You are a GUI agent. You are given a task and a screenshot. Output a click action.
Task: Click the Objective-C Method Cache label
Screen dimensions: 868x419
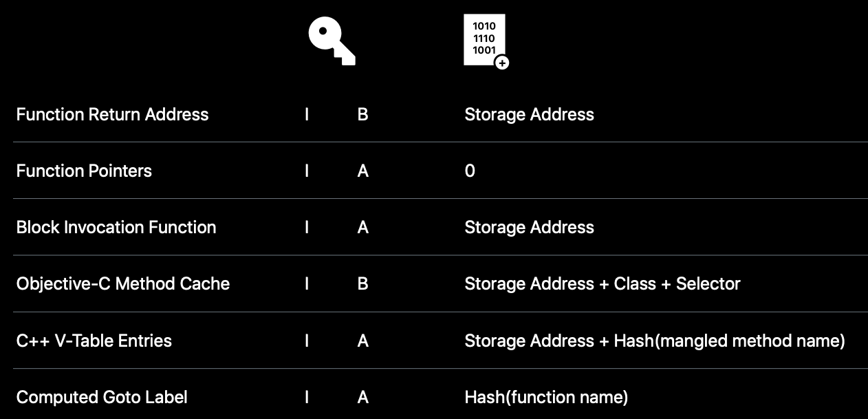pyautogui.click(x=123, y=283)
